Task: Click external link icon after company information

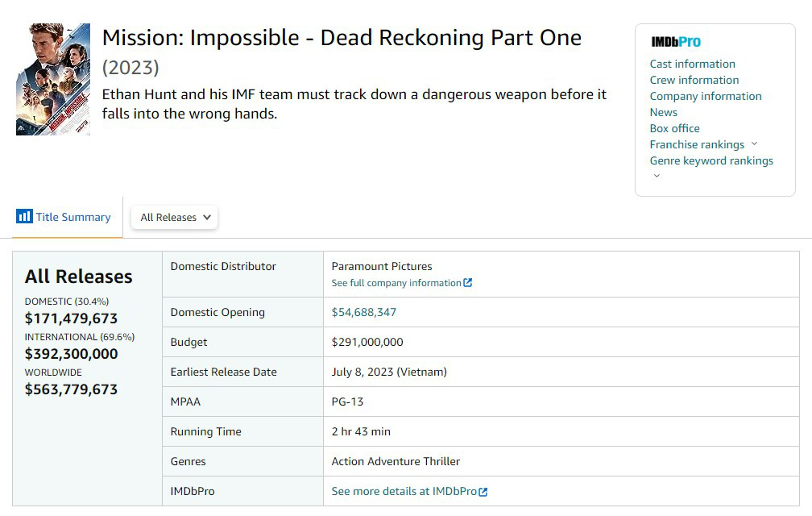Action: pyautogui.click(x=468, y=283)
